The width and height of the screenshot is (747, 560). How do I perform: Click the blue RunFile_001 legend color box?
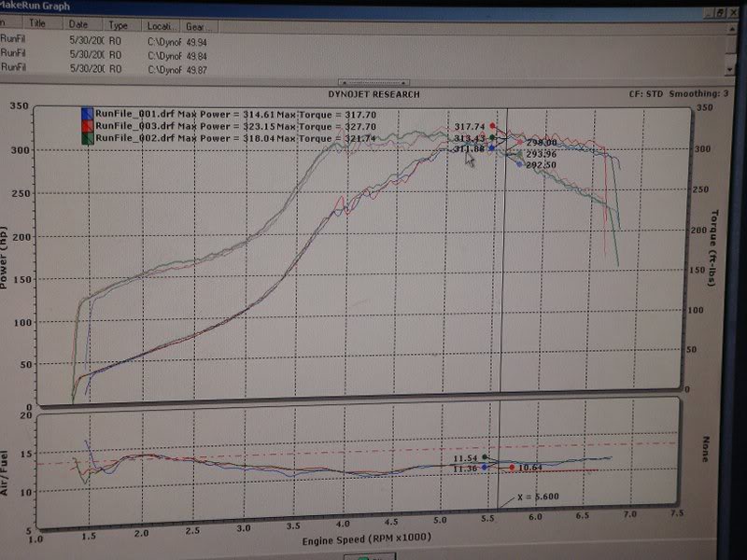tap(87, 114)
